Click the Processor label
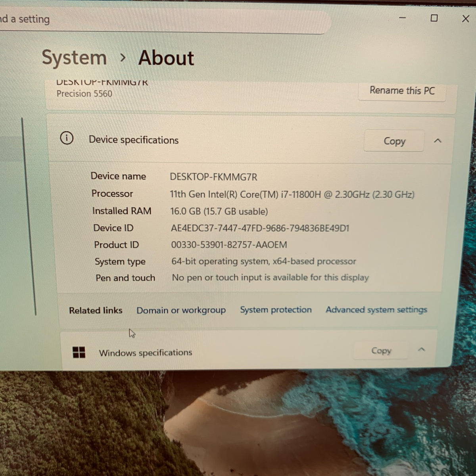 pyautogui.click(x=112, y=194)
